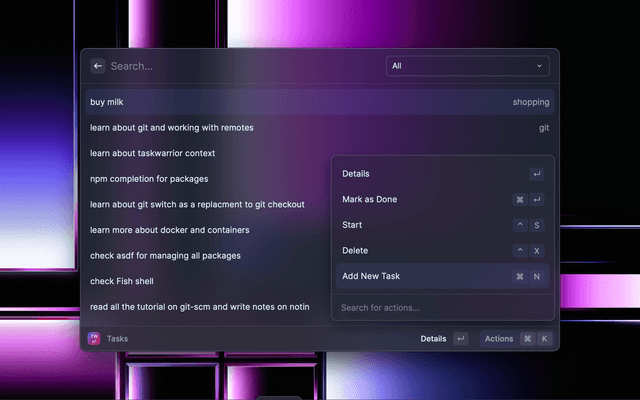Viewport: 640px width, 400px height.
Task: Open the All filter dropdown
Action: click(x=467, y=66)
